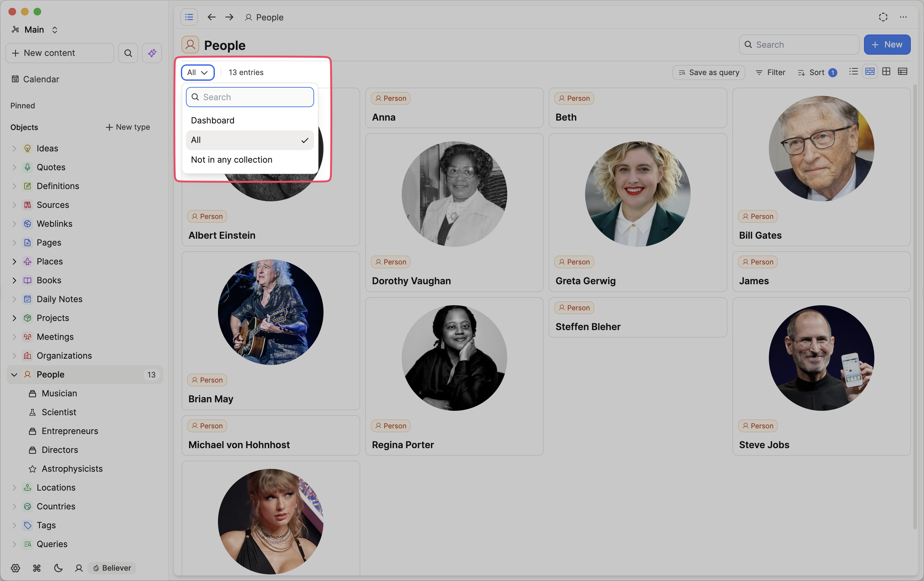The width and height of the screenshot is (924, 581).
Task: Switch to card view layout
Action: pos(870,72)
